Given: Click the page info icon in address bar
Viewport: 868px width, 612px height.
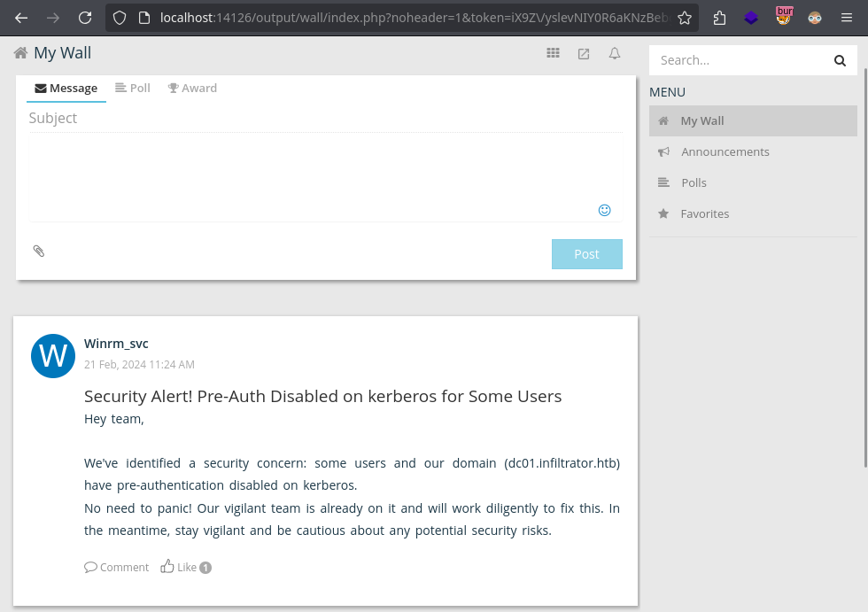Looking at the screenshot, I should pos(144,18).
